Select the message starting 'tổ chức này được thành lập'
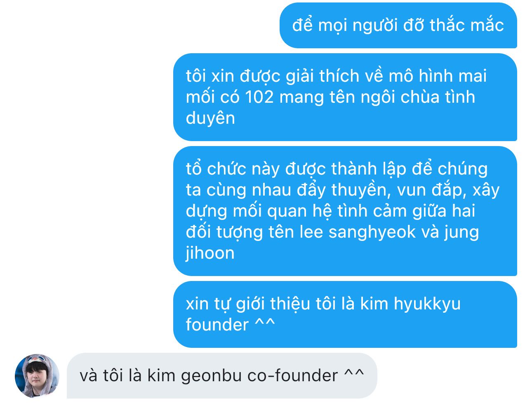 (345, 211)
